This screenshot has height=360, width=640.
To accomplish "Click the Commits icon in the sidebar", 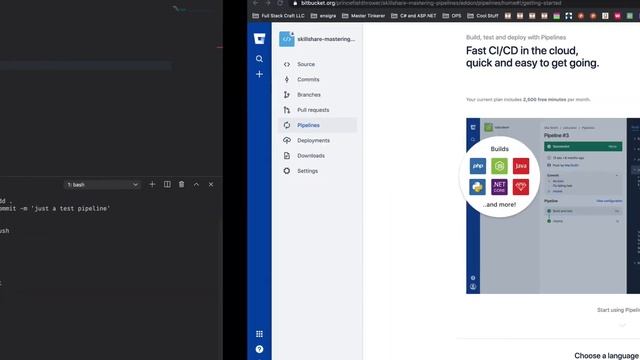I will click(287, 79).
